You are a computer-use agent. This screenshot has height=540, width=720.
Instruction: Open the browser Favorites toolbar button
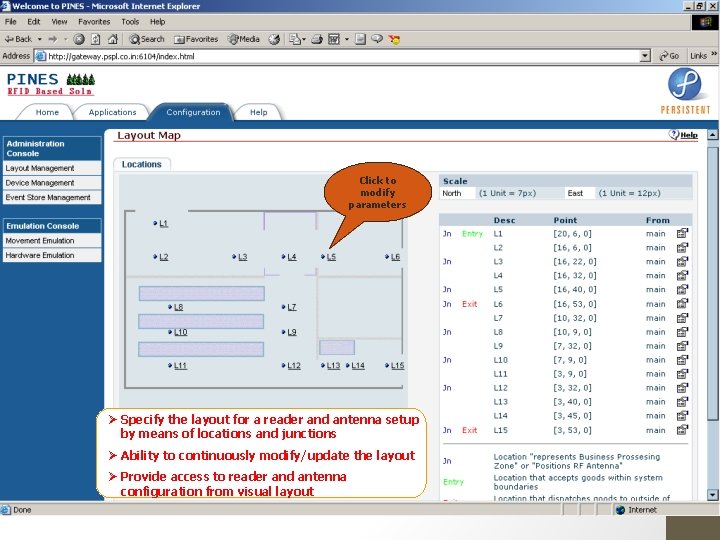pyautogui.click(x=196, y=39)
